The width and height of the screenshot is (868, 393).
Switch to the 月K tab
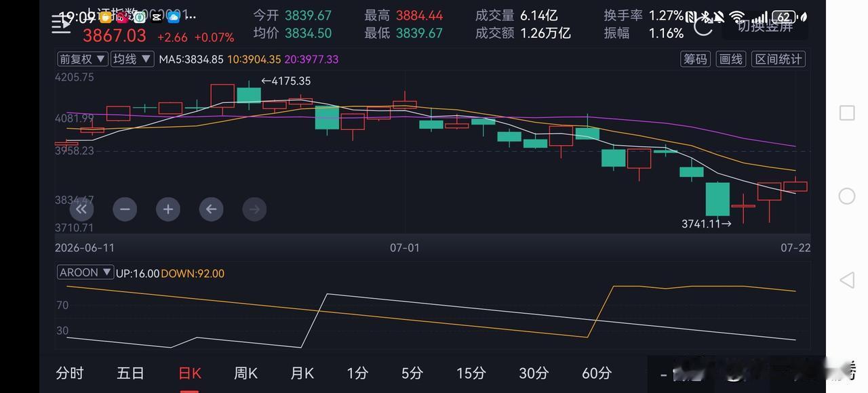click(x=302, y=373)
